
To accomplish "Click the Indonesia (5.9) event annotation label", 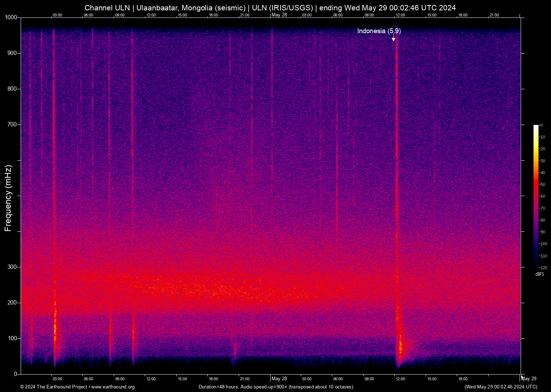I will click(379, 31).
